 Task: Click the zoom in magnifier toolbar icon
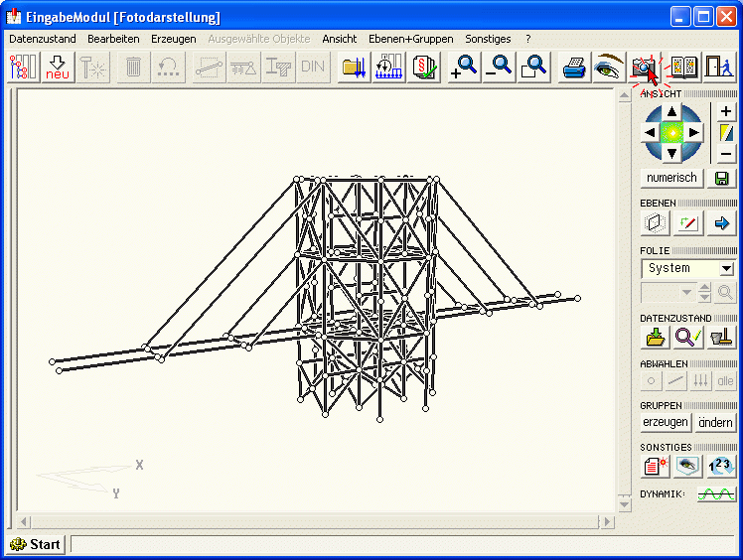click(464, 68)
